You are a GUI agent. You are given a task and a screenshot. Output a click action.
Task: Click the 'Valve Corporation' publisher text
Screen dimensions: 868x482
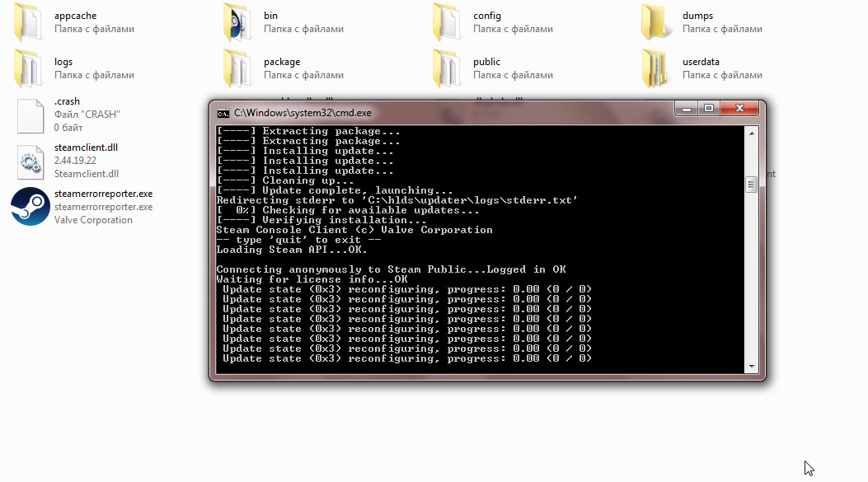coord(93,220)
